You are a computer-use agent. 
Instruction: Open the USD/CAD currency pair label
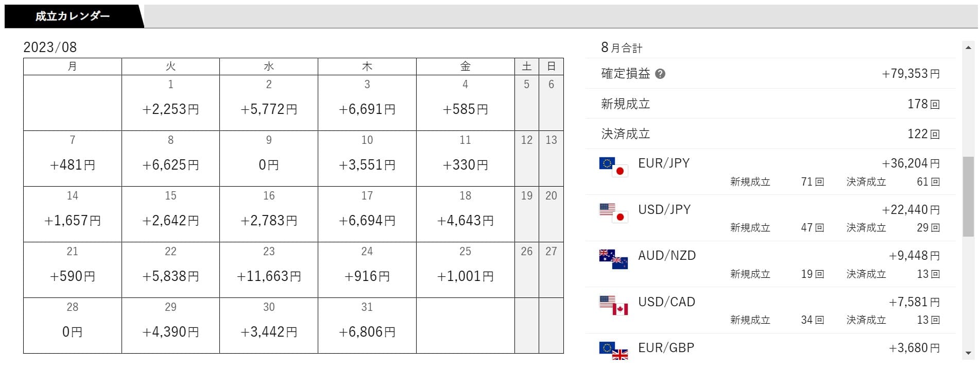(667, 302)
